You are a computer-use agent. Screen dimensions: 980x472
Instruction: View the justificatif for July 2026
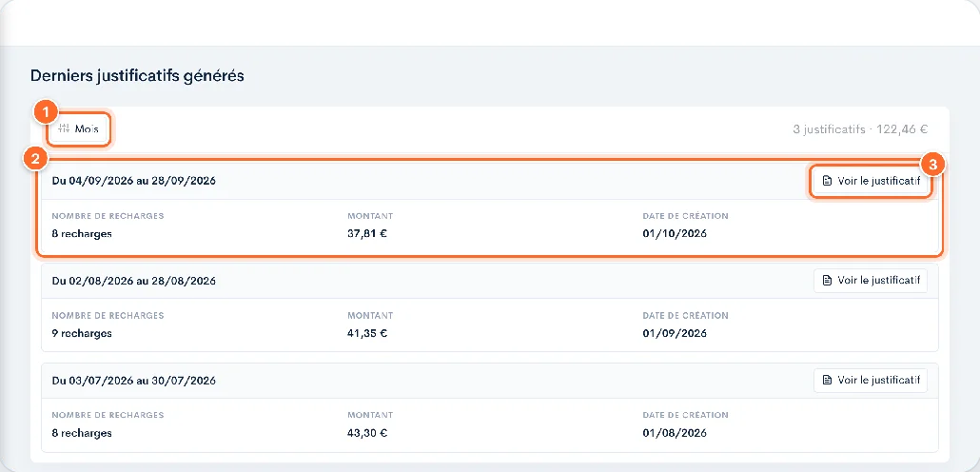click(871, 380)
